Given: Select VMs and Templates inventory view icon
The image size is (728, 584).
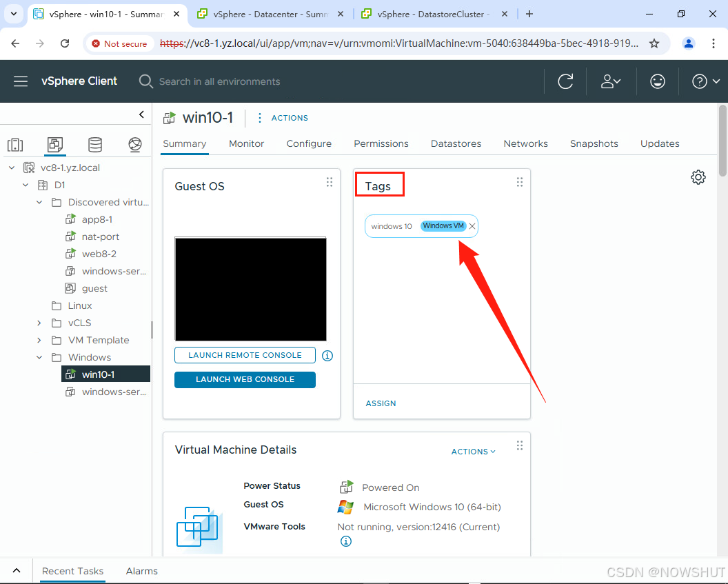Looking at the screenshot, I should (x=54, y=145).
